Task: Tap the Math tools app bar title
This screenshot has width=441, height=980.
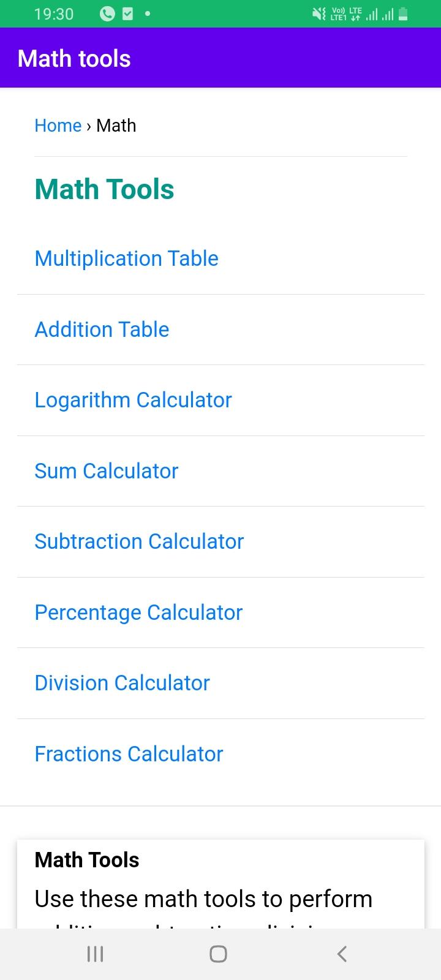Action: [74, 59]
